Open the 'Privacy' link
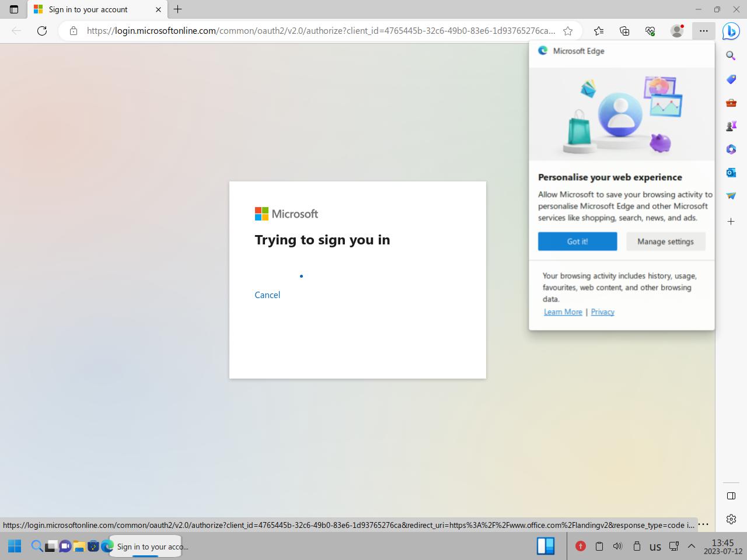The width and height of the screenshot is (747, 560). point(602,312)
